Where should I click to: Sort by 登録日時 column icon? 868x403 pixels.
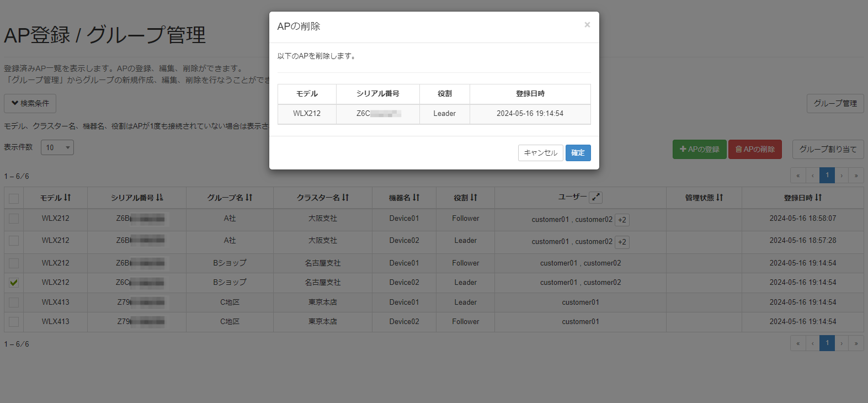click(x=818, y=198)
